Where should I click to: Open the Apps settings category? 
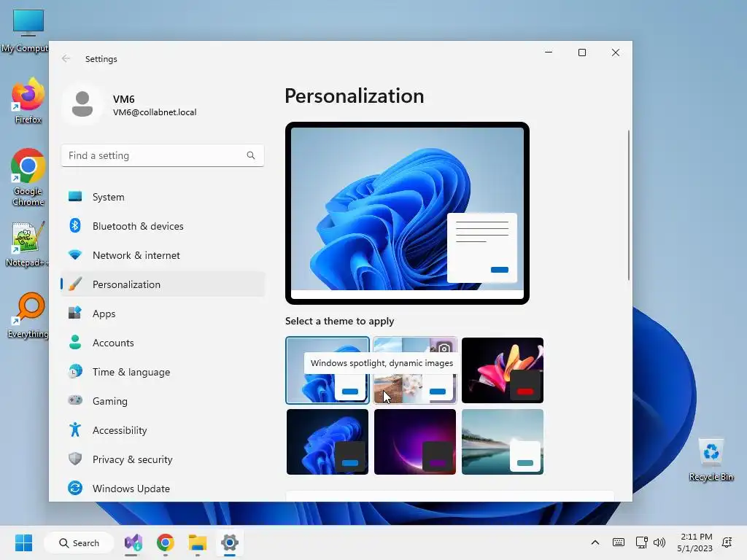point(163,314)
